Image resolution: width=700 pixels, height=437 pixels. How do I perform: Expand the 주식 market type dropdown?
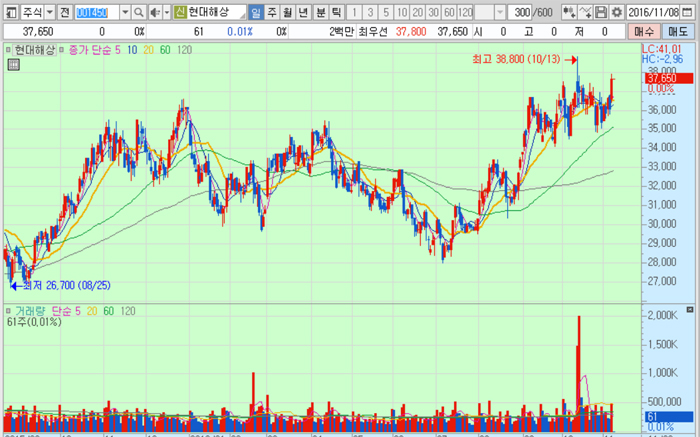49,12
